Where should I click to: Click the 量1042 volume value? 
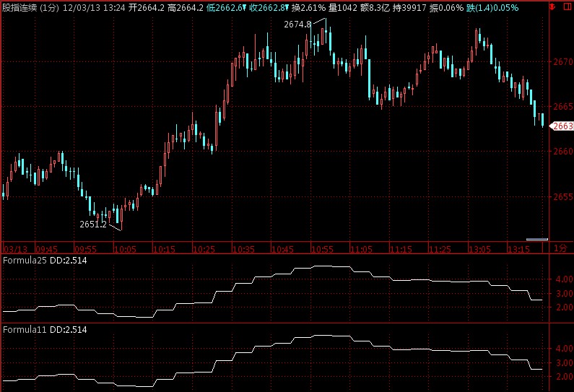(343, 8)
